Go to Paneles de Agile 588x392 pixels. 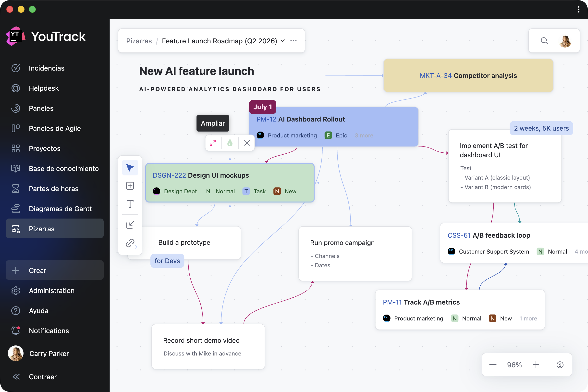coord(54,128)
